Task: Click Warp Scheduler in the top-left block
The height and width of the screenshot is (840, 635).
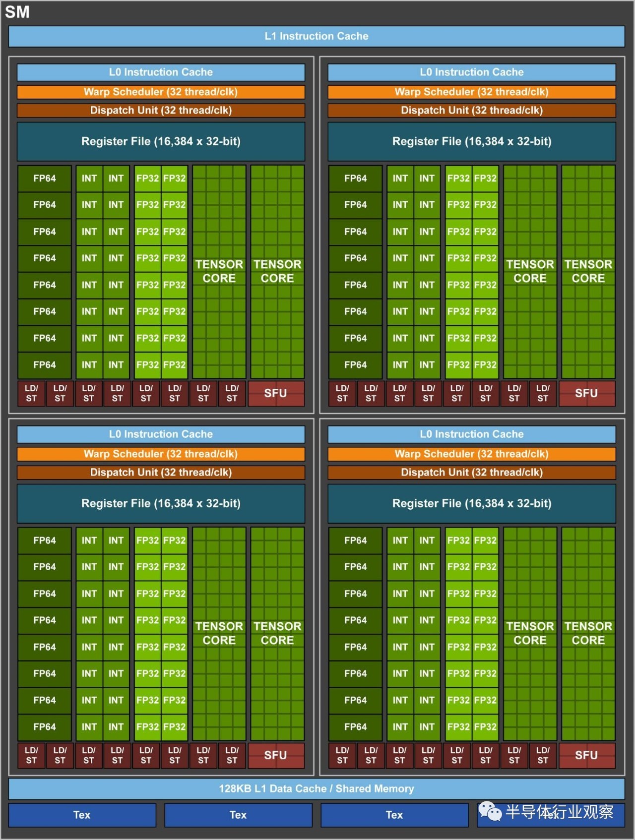Action: click(x=161, y=92)
